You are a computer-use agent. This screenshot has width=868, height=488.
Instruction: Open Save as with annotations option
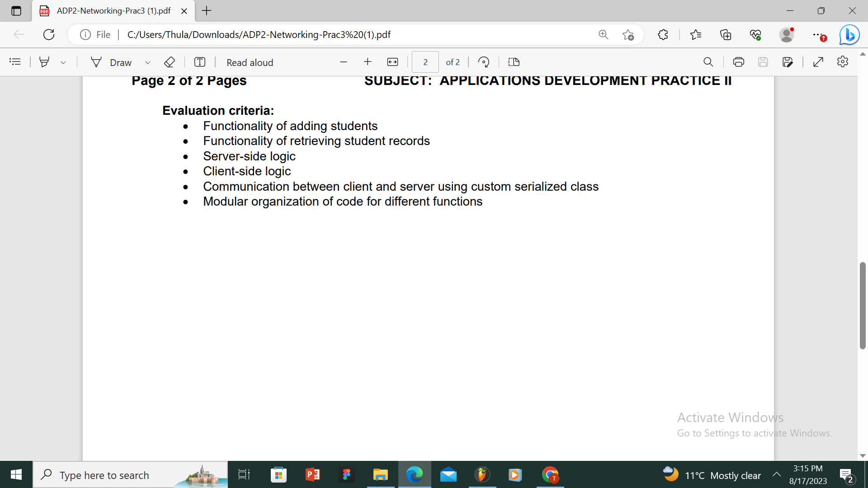[x=788, y=62]
